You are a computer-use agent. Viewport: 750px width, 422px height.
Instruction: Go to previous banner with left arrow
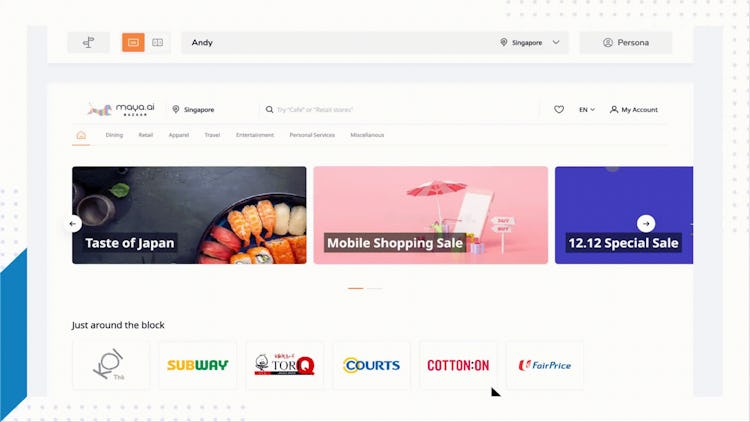[73, 223]
